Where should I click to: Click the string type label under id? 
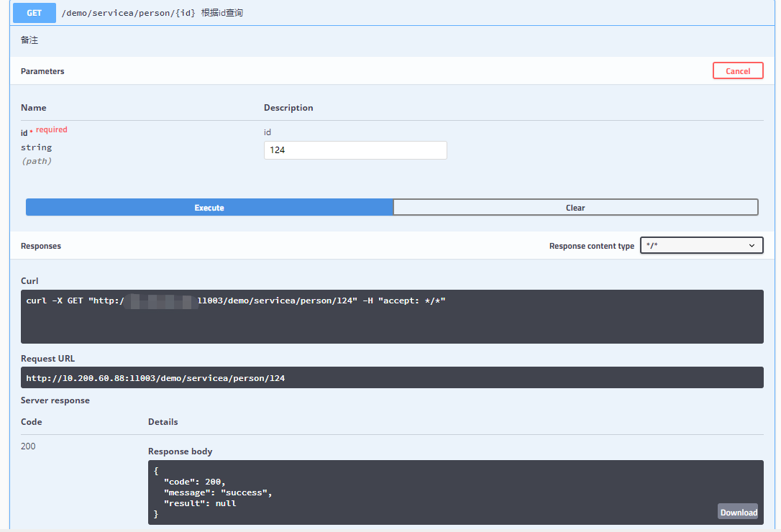(x=37, y=147)
